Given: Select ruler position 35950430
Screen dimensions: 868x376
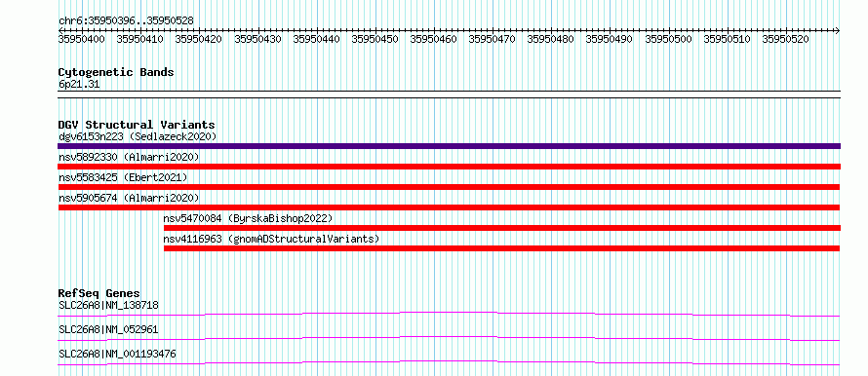Looking at the screenshot, I should click(257, 39).
